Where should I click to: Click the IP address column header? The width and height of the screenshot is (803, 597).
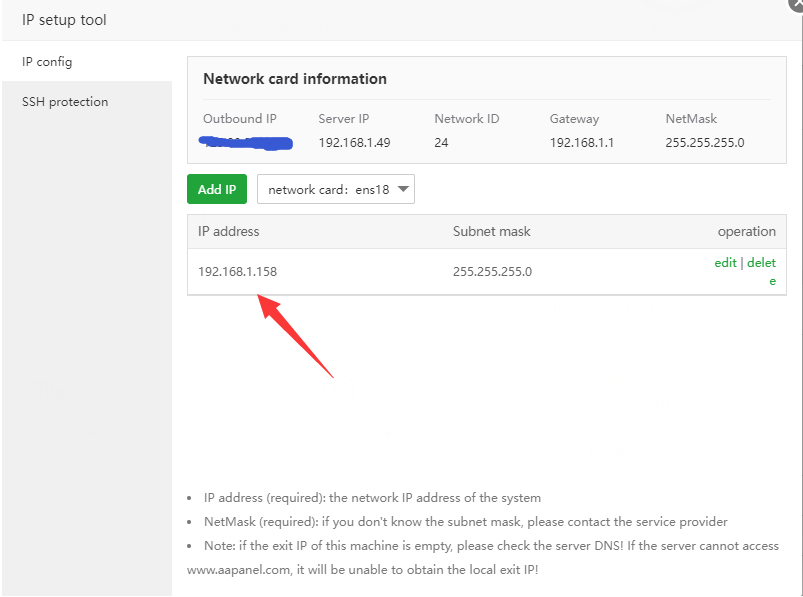(x=229, y=231)
